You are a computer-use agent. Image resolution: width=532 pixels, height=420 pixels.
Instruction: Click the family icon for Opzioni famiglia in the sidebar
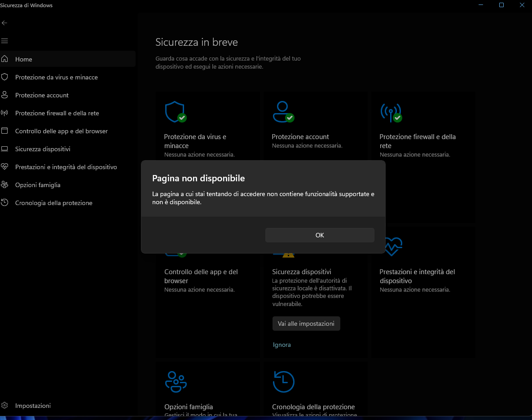pyautogui.click(x=4, y=185)
